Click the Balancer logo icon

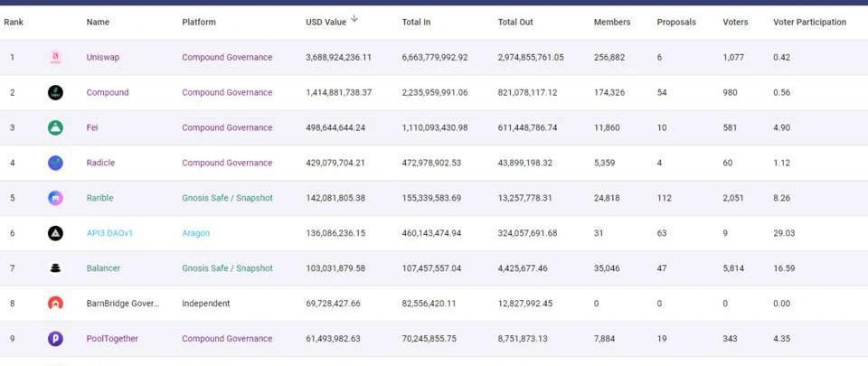55,268
